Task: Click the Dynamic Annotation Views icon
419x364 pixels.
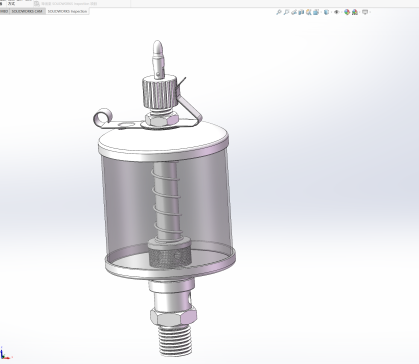Action: coord(309,12)
